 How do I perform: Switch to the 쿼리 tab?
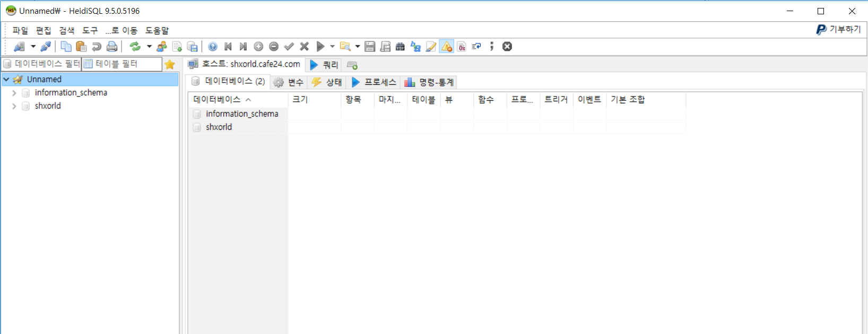324,65
